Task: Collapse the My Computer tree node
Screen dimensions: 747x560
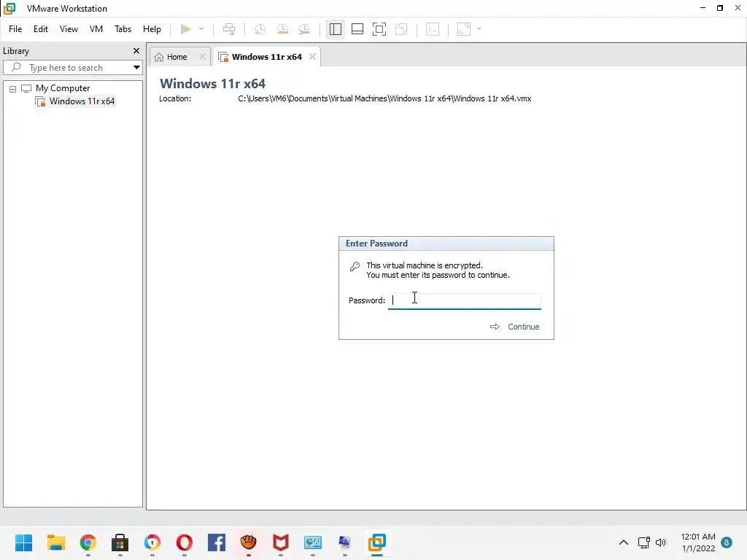Action: click(x=13, y=89)
